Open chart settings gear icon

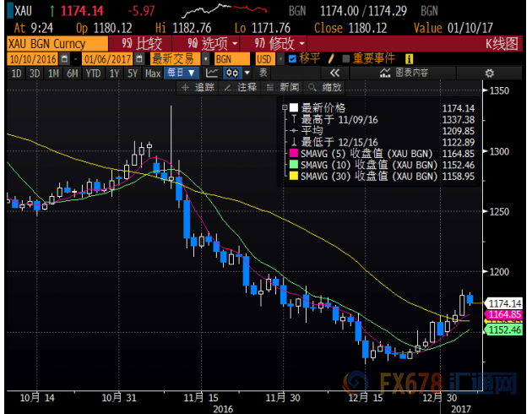click(x=489, y=74)
